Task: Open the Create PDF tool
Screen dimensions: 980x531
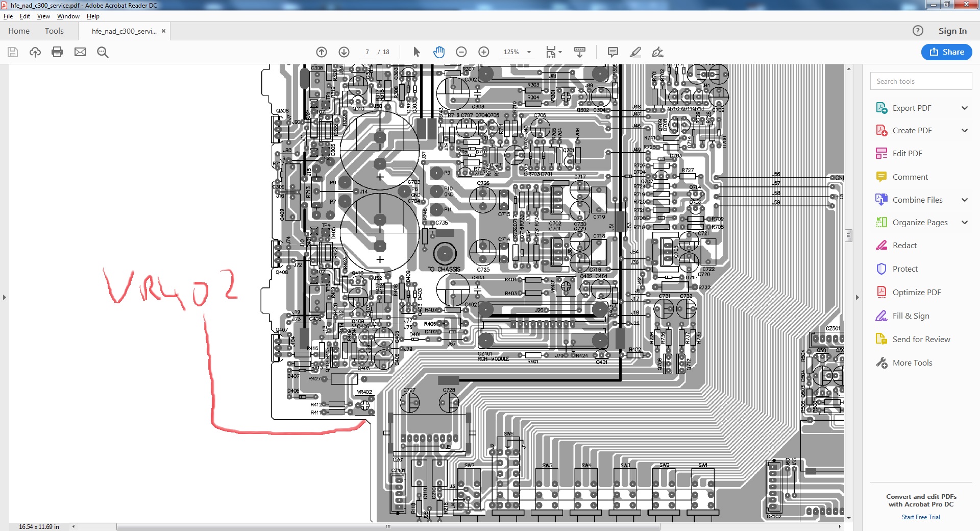Action: pos(912,131)
